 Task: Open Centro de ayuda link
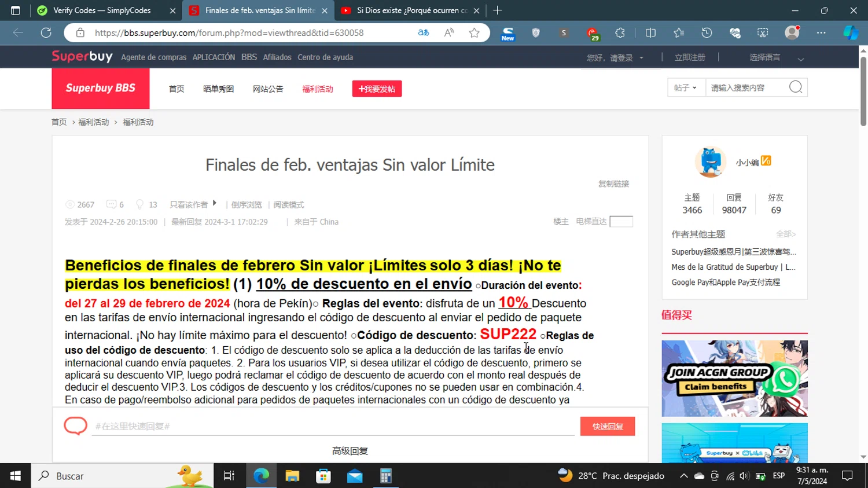click(x=325, y=57)
